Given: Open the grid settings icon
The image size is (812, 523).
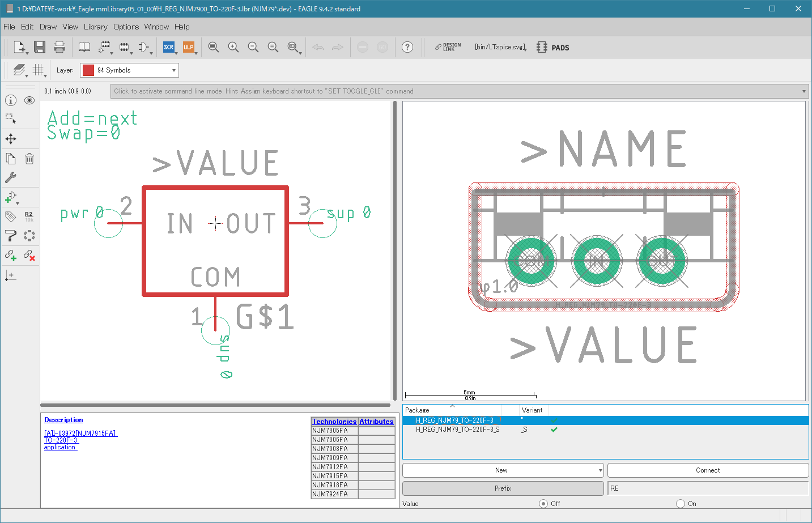Looking at the screenshot, I should [x=38, y=70].
